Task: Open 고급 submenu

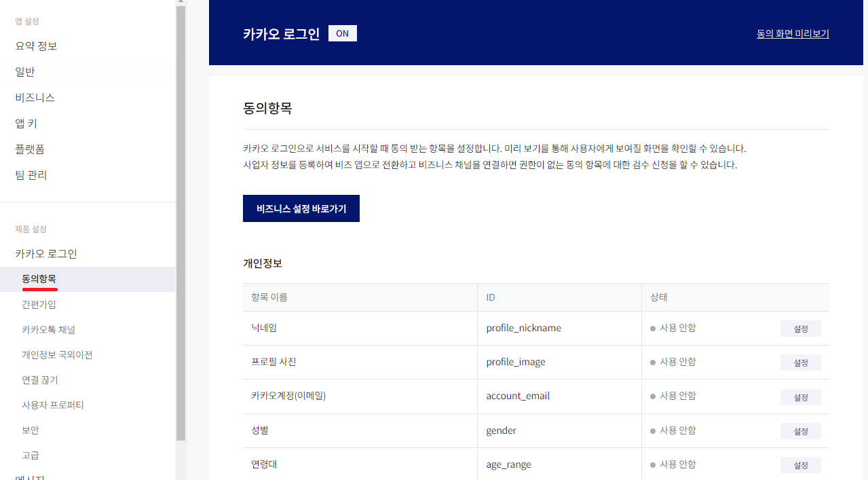Action: (31, 455)
